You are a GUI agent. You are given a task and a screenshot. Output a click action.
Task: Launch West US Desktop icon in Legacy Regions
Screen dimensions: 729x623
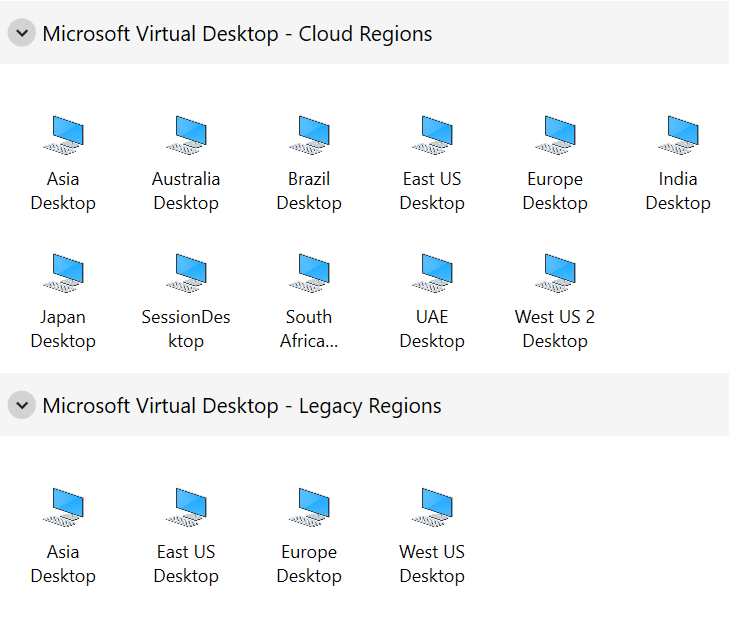click(432, 507)
